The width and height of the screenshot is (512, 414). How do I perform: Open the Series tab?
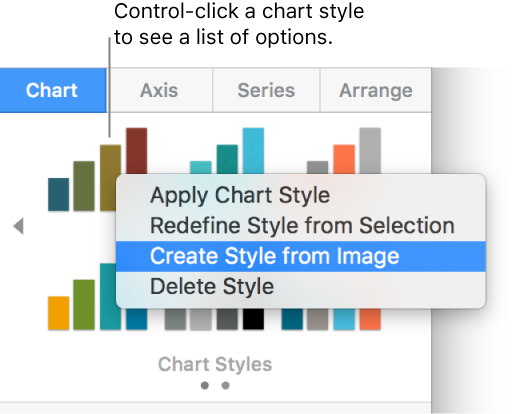pos(266,90)
